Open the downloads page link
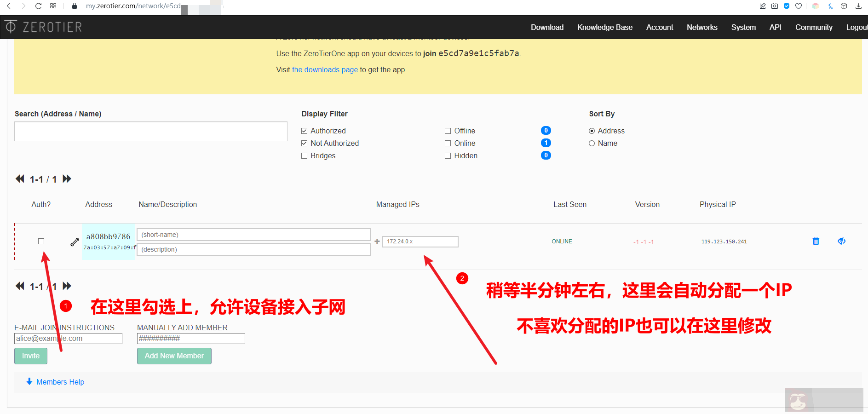 (x=325, y=70)
